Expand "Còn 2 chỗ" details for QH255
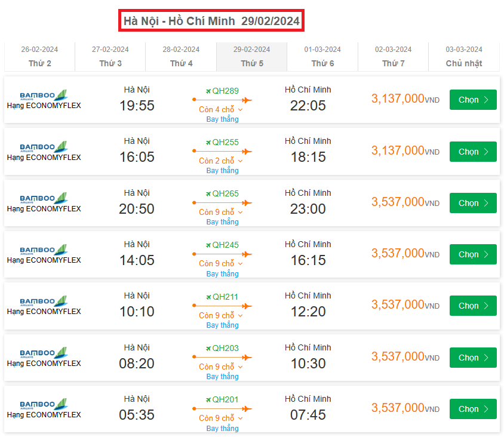 [221, 161]
